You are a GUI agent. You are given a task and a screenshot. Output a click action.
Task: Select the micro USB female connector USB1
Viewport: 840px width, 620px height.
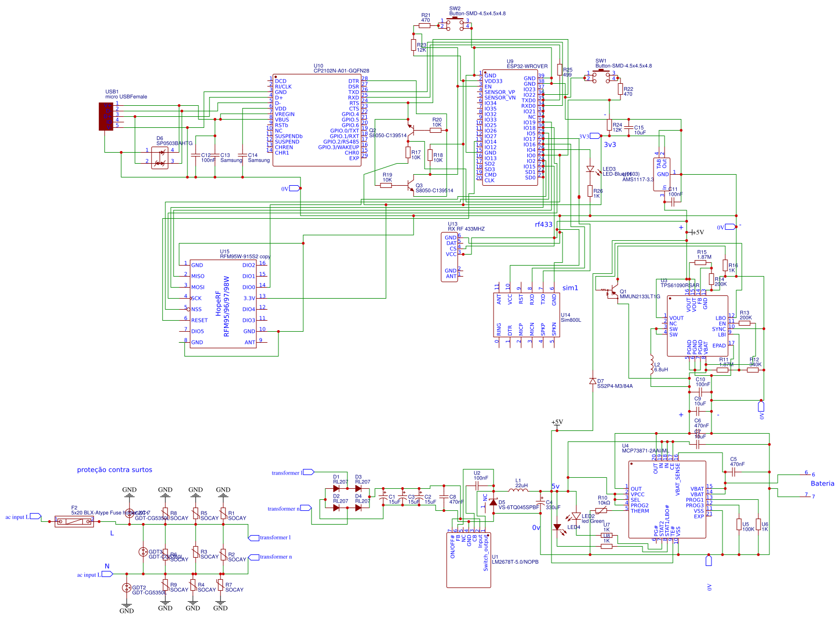point(106,116)
